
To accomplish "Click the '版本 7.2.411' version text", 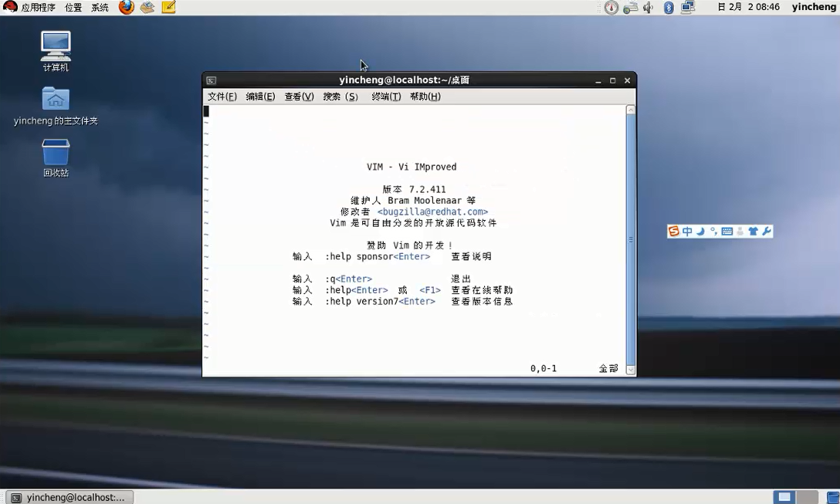I will (414, 189).
